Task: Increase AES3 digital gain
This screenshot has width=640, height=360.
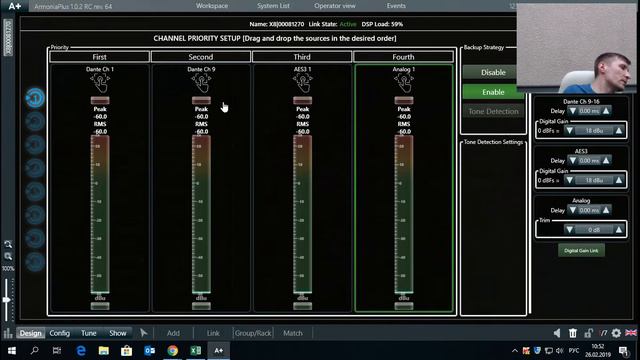Action: (619, 180)
